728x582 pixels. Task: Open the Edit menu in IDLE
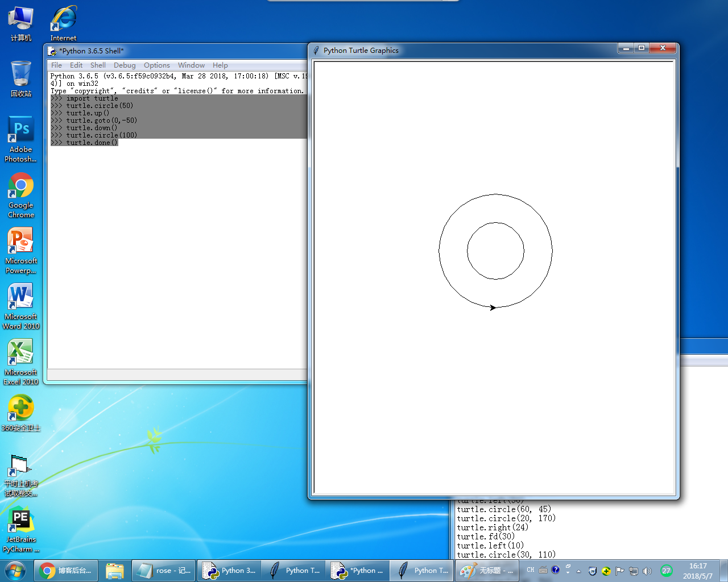(76, 65)
